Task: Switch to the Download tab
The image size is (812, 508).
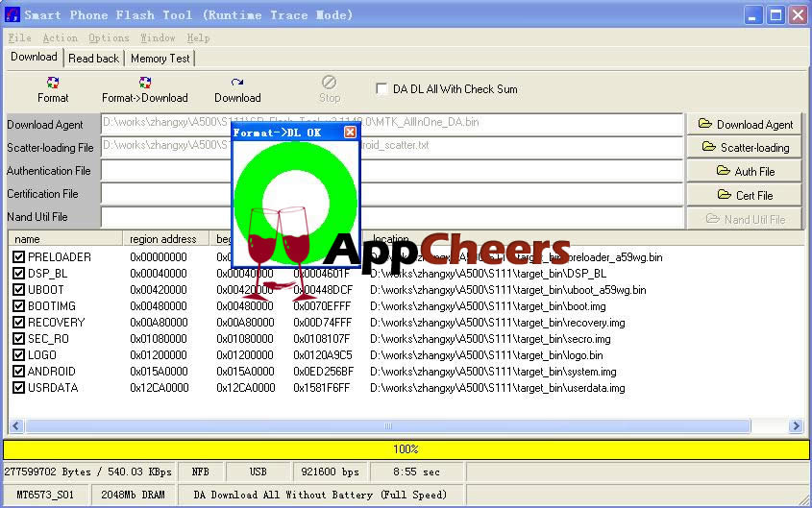Action: click(x=35, y=57)
